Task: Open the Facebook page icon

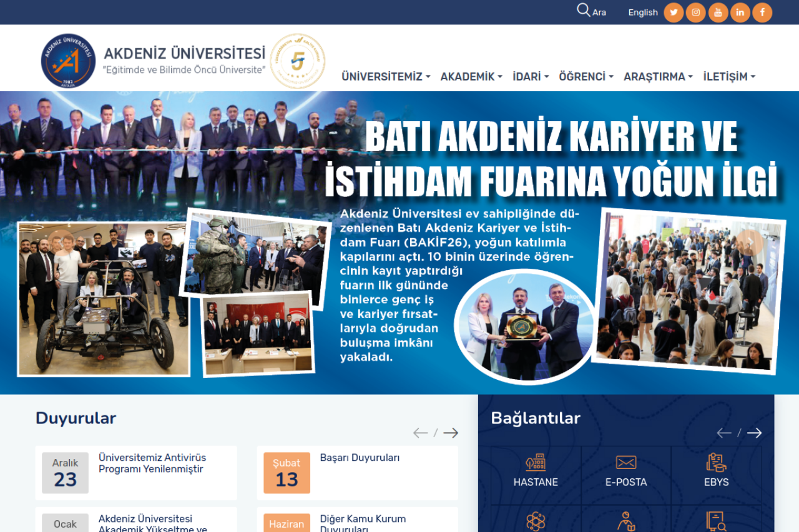Action: pyautogui.click(x=762, y=12)
